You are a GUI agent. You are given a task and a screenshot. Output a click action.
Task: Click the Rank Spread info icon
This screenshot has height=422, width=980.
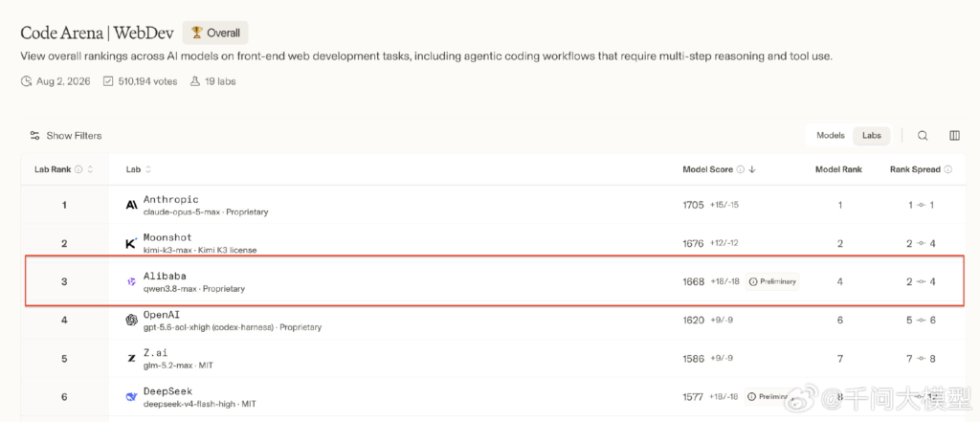[x=948, y=169]
